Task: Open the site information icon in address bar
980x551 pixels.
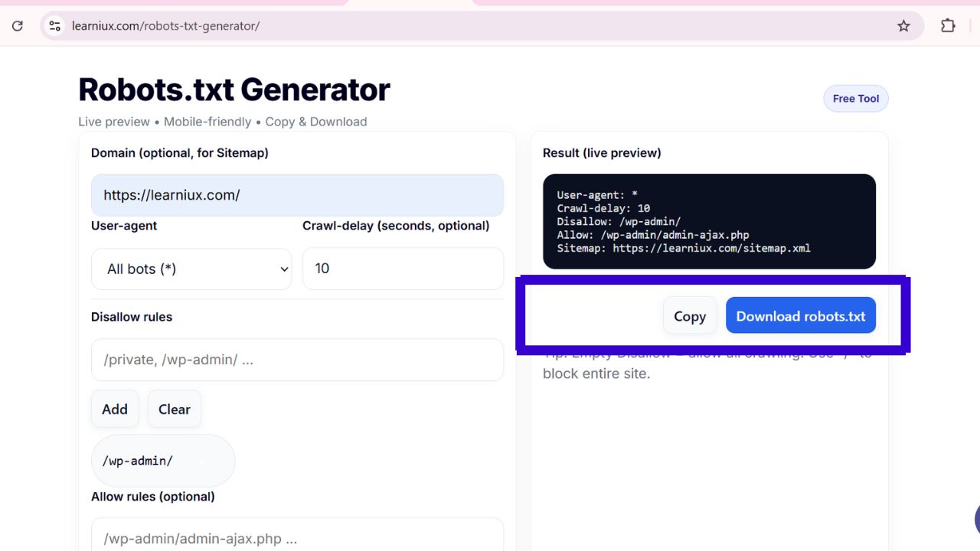Action: click(54, 26)
